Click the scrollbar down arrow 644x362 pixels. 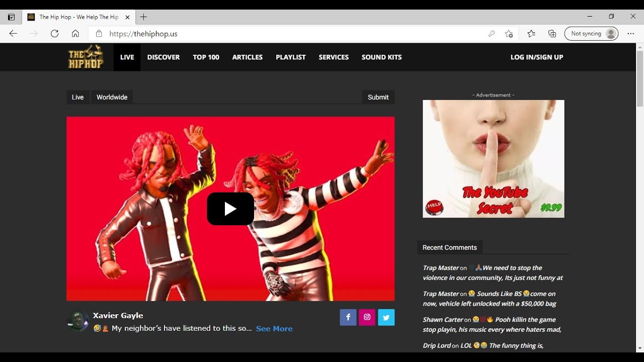coord(640,348)
